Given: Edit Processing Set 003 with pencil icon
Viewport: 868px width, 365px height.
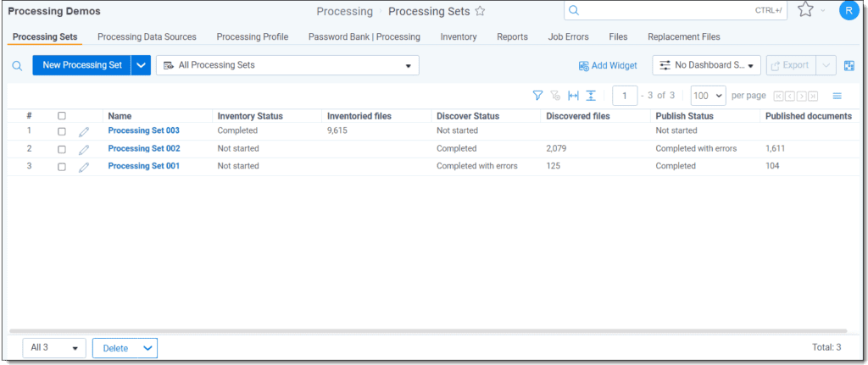Looking at the screenshot, I should tap(84, 131).
